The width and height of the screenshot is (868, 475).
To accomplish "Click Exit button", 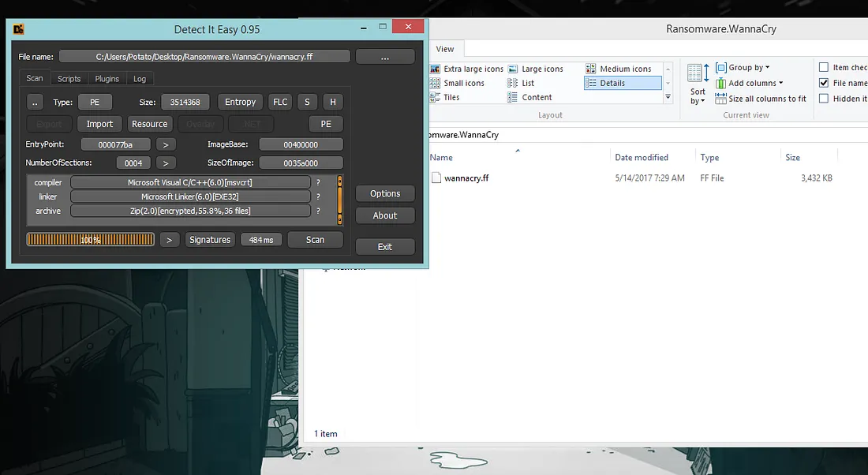I will click(385, 247).
